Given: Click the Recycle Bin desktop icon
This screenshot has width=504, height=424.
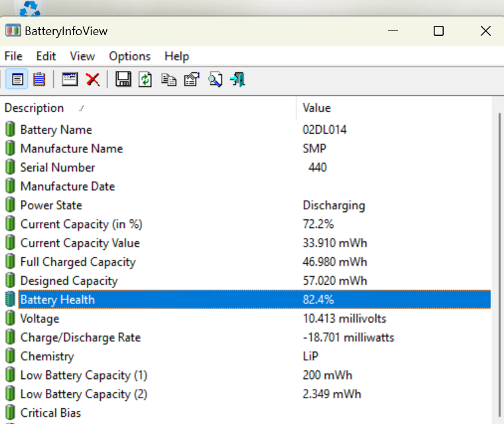Looking at the screenshot, I should [x=30, y=8].
